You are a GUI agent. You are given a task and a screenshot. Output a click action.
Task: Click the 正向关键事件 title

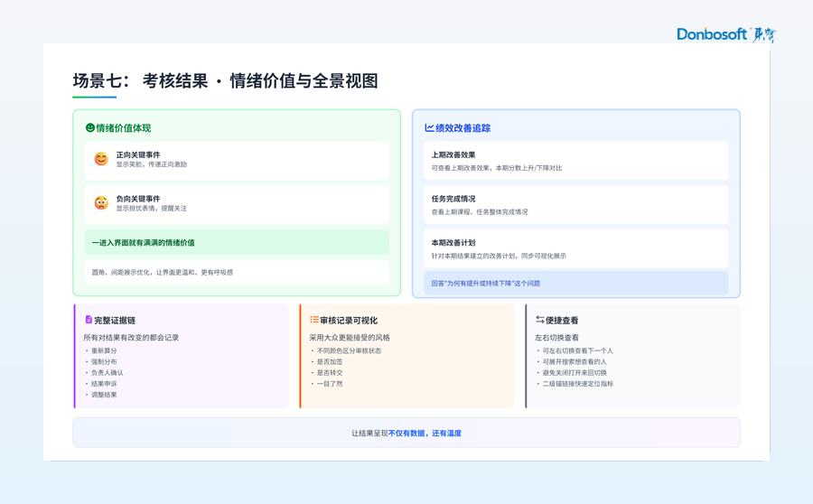pos(138,154)
